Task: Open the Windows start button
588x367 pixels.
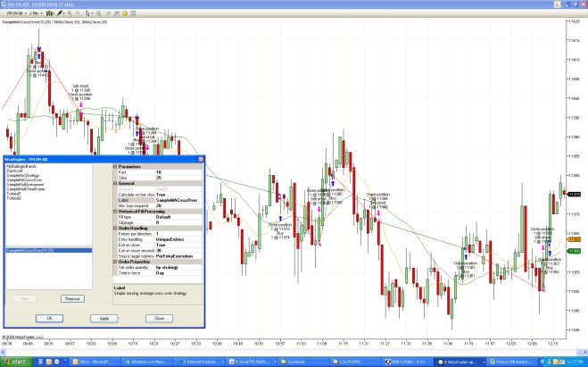Action: pos(16,362)
